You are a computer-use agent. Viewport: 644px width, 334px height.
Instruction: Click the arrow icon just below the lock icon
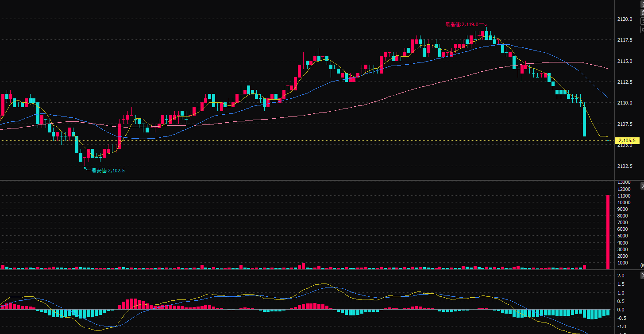point(642,21)
